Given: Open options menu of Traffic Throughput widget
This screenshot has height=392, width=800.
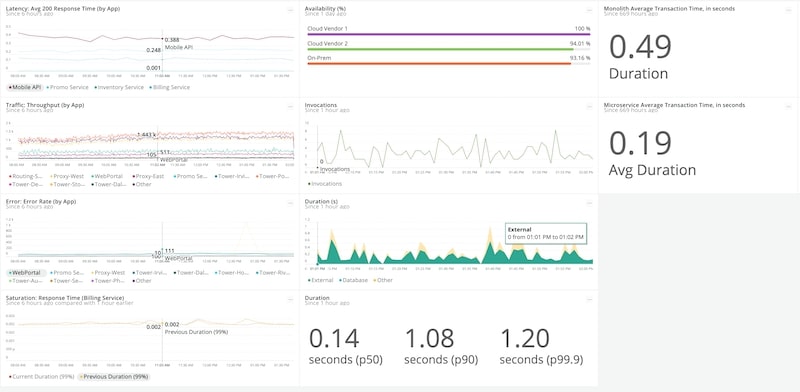Looking at the screenshot, I should (x=290, y=106).
